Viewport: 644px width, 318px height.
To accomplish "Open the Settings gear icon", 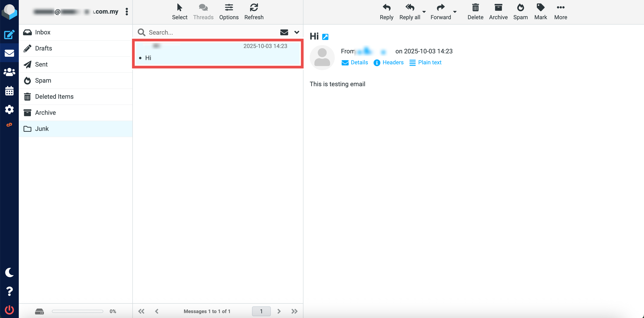I will [9, 109].
